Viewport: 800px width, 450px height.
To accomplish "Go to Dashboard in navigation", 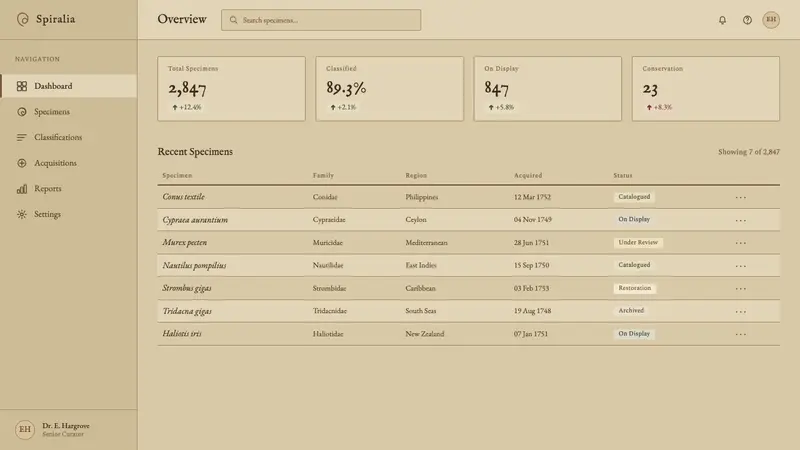I will [68, 86].
